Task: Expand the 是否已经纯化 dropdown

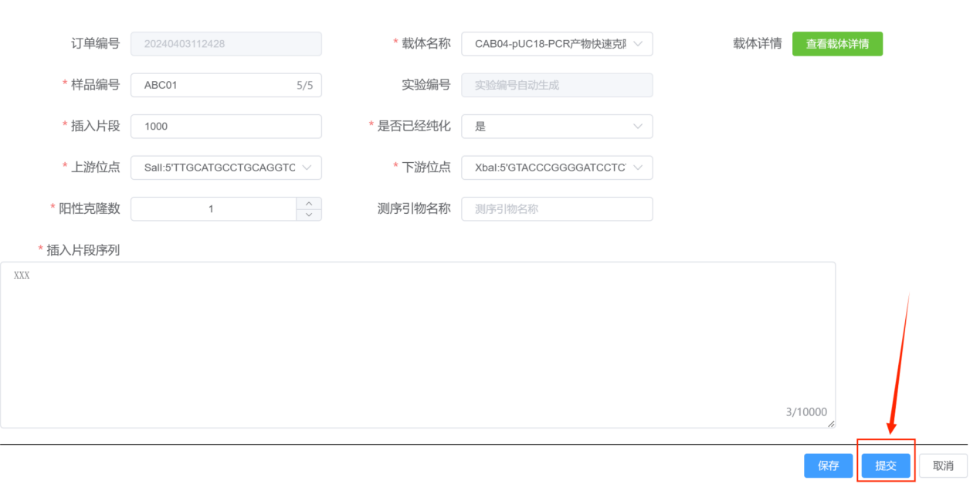Action: coord(557,127)
